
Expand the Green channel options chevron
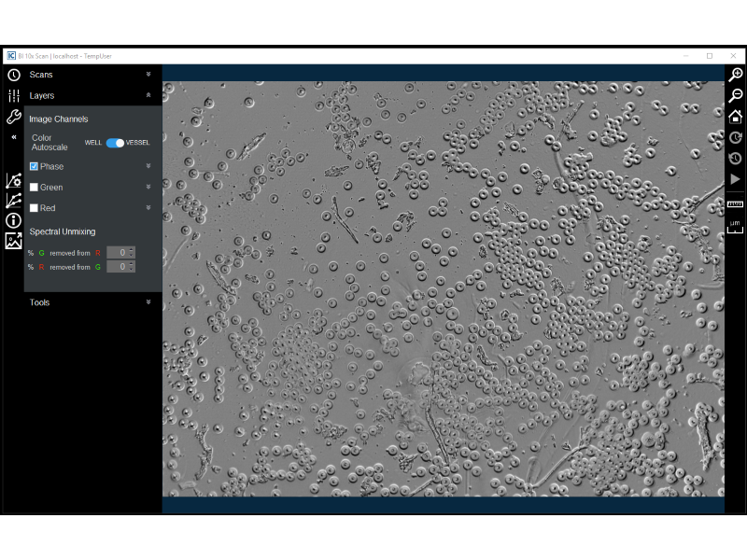coord(148,188)
